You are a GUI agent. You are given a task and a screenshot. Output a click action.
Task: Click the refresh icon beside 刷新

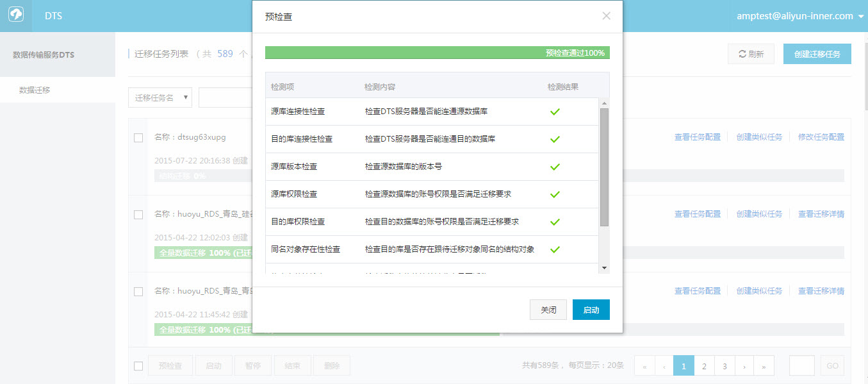click(742, 54)
